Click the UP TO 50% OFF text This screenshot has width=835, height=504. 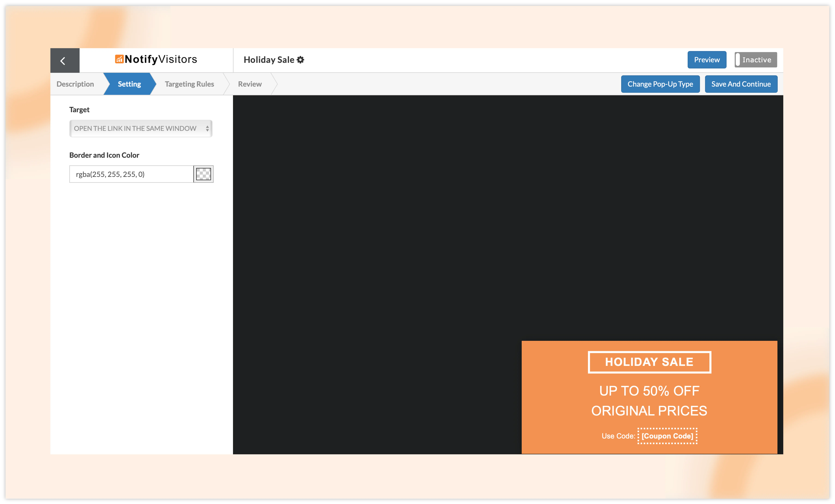649,391
